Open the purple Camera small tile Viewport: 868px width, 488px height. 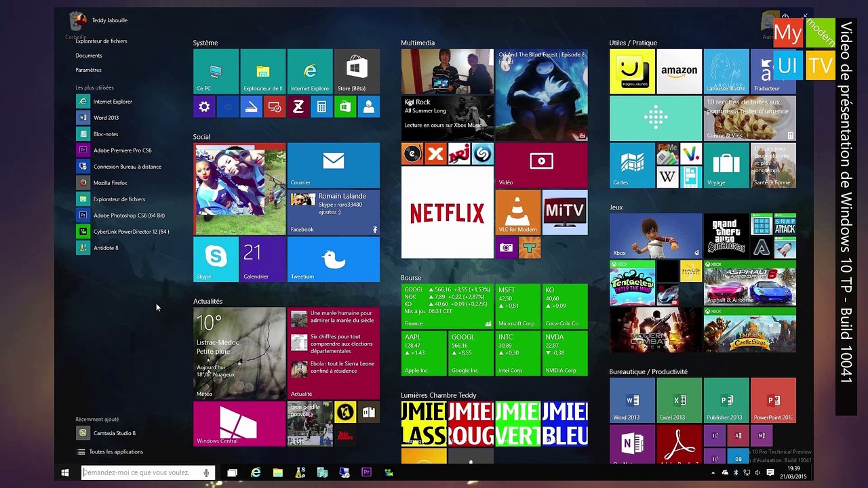(506, 248)
